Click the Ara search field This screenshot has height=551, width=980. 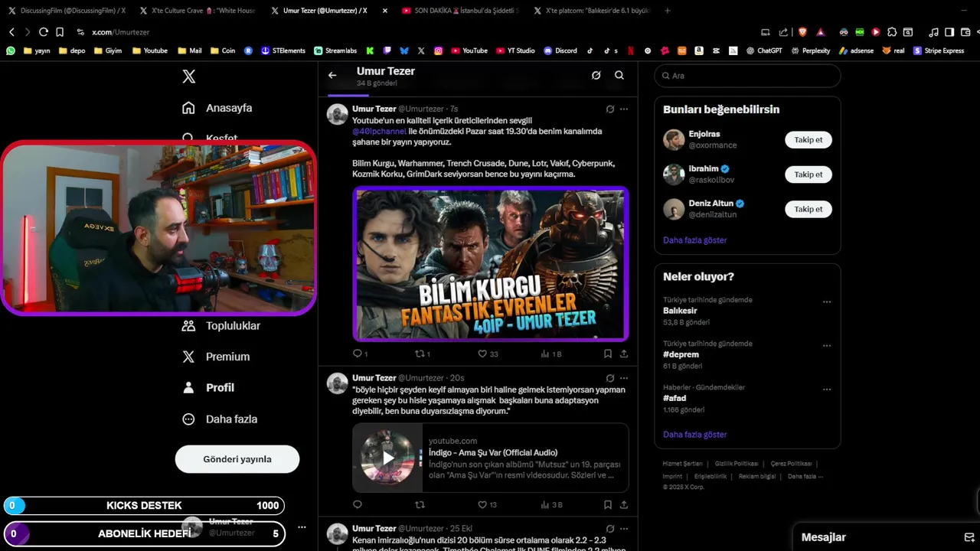747,76
